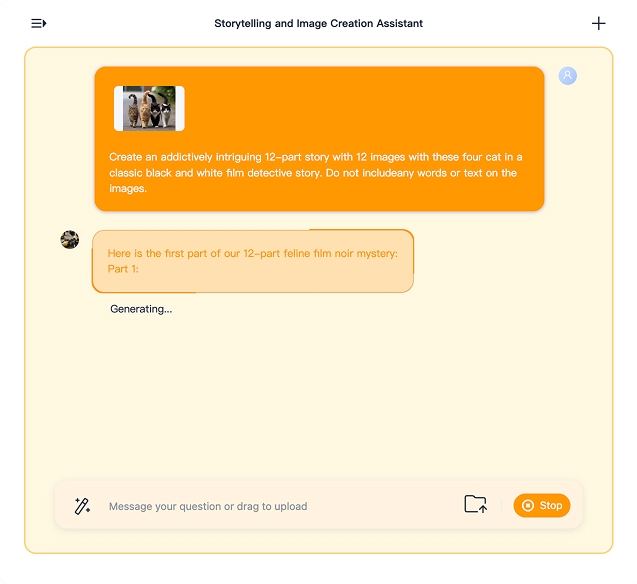Click the 'Generating...' status text
The image size is (637, 584).
pos(141,309)
